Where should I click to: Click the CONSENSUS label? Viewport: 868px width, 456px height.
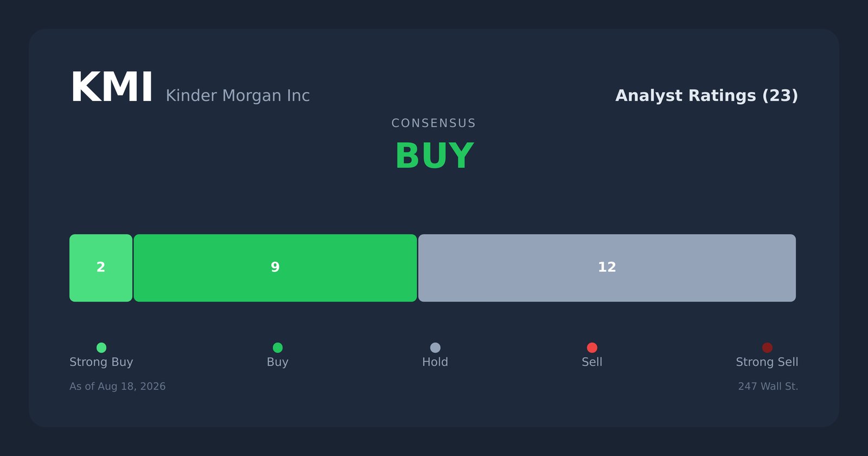(x=433, y=123)
